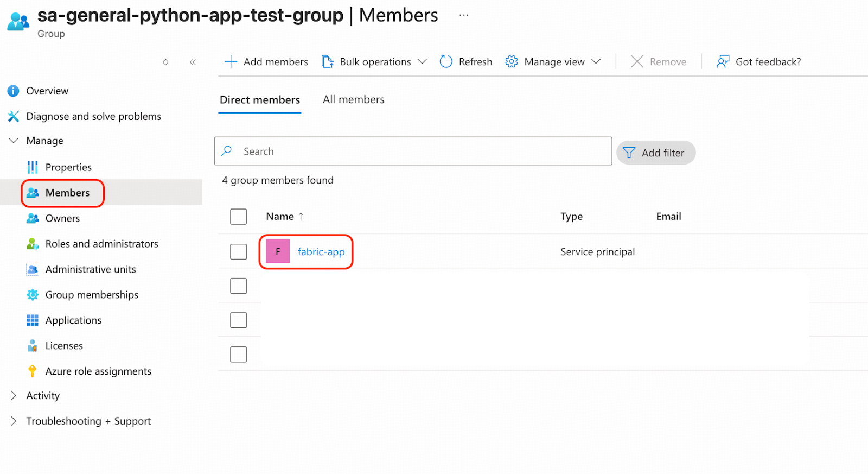Expand the Manage view dropdown

point(554,62)
